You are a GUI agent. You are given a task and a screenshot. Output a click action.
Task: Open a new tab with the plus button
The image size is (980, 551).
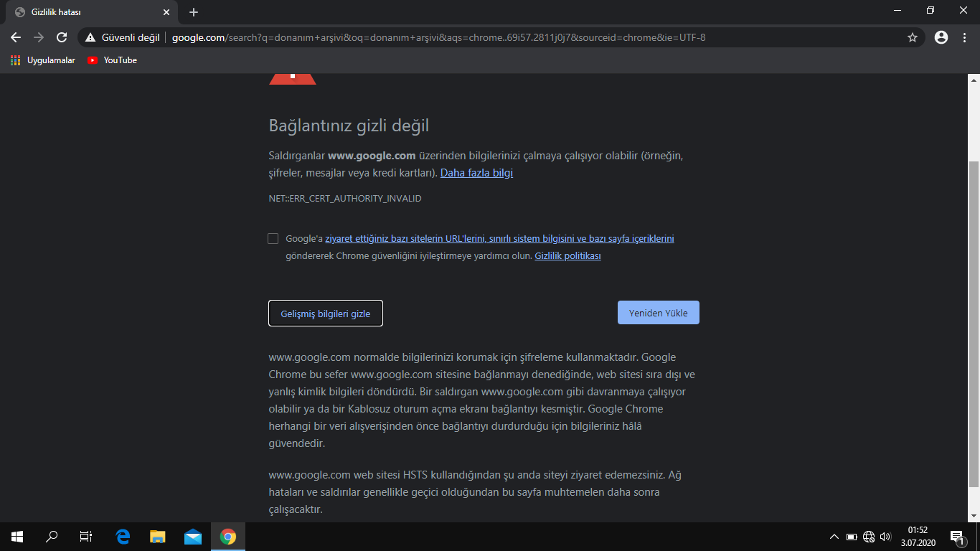[x=194, y=12]
